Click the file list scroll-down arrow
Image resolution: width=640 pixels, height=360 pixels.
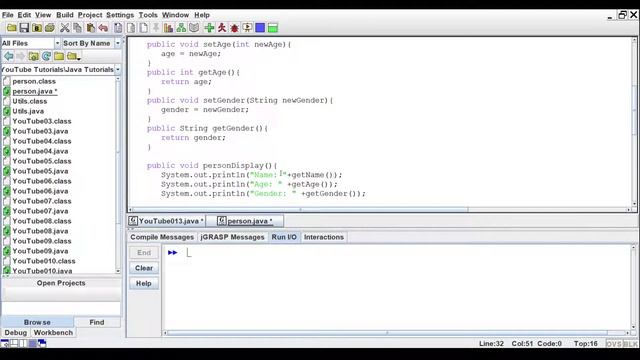(x=118, y=271)
